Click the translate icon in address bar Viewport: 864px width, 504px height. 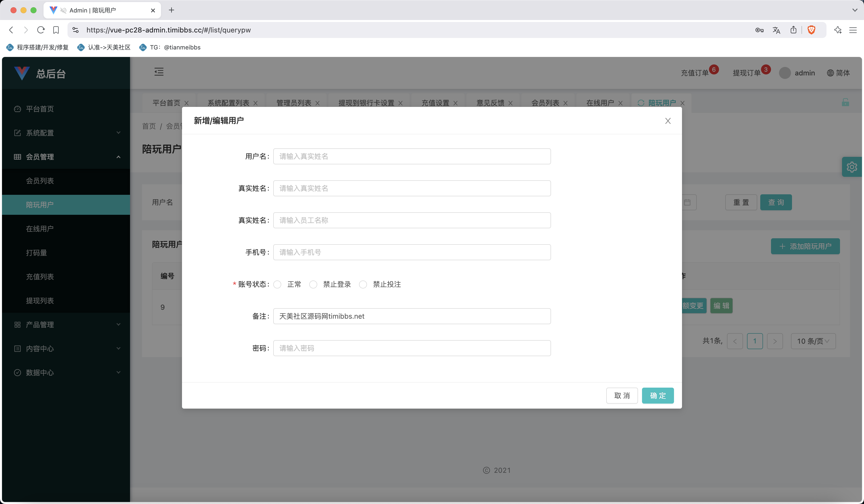(x=776, y=30)
